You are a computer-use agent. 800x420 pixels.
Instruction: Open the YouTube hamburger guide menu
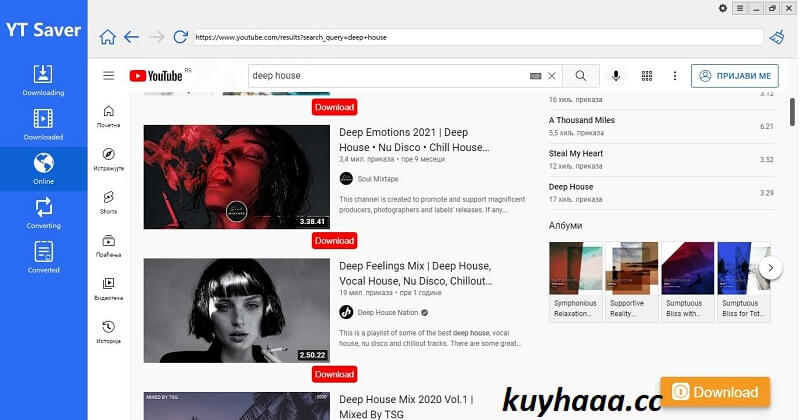click(109, 76)
